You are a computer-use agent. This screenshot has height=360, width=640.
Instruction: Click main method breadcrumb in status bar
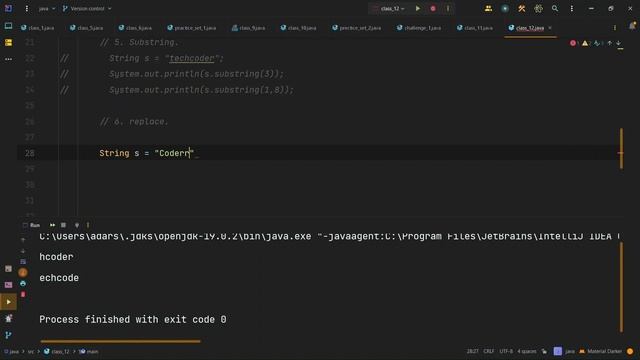89,351
